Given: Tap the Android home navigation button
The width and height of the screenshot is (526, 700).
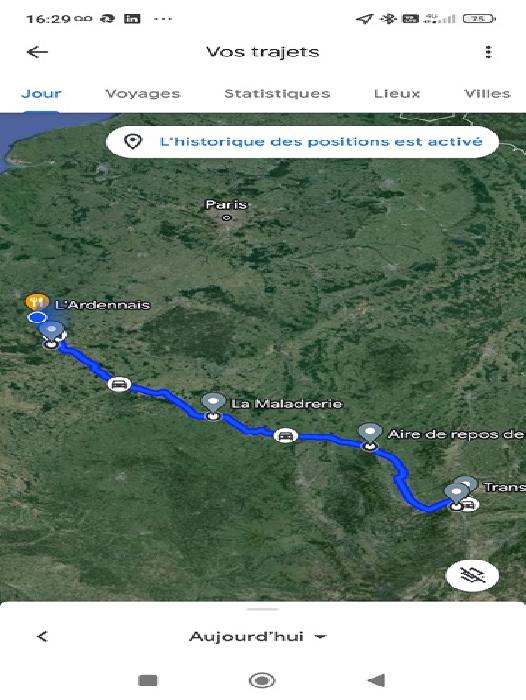Looking at the screenshot, I should [x=262, y=681].
